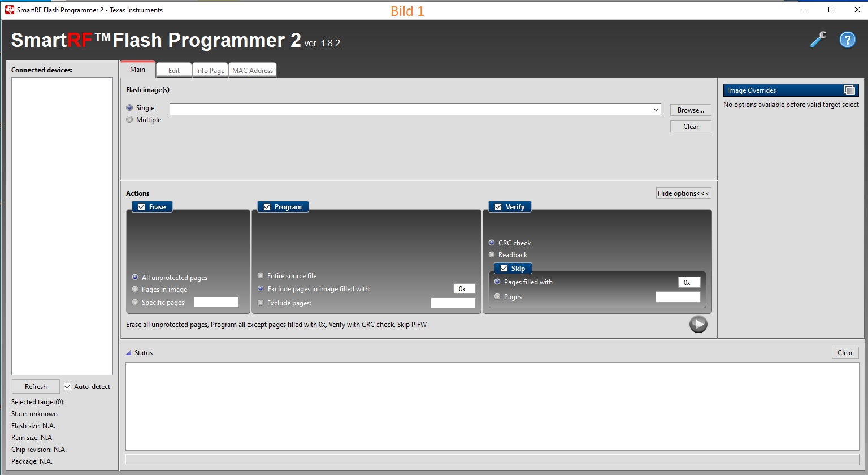Select Pages in image erase option
Image resolution: width=868 pixels, height=475 pixels.
135,289
